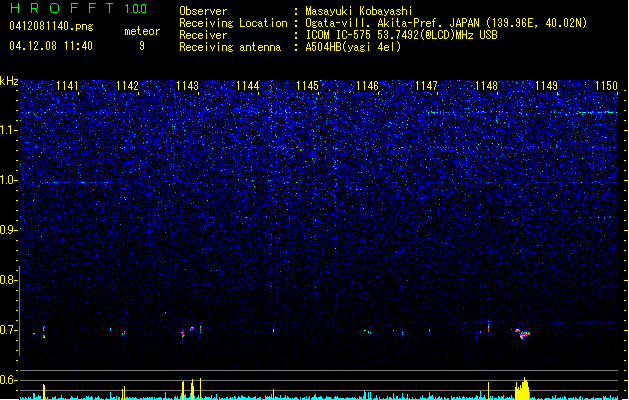Click the 1142 time marker

pos(127,86)
